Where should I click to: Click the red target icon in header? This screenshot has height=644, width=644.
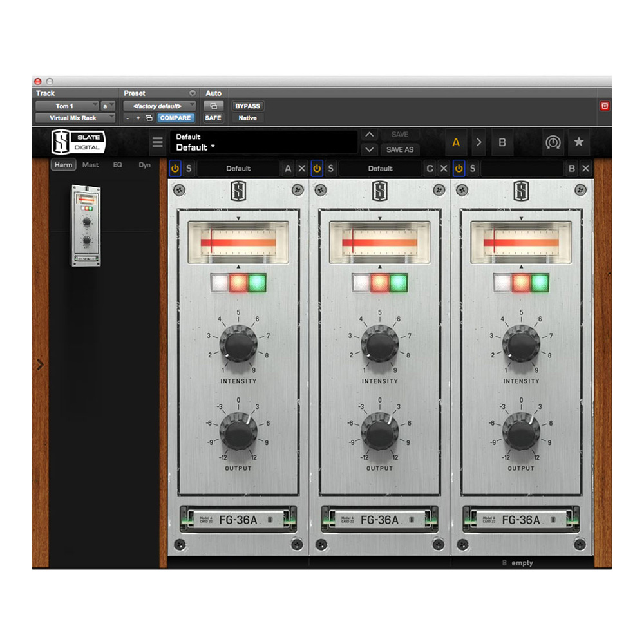tap(605, 106)
